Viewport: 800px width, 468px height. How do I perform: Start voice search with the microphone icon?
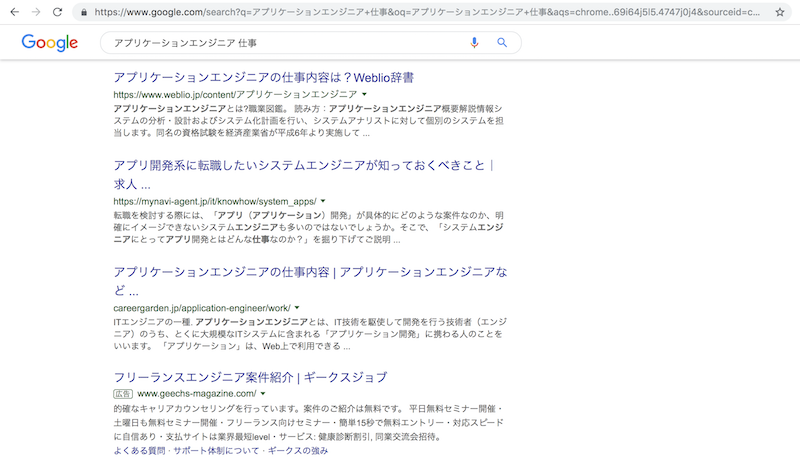pos(474,43)
